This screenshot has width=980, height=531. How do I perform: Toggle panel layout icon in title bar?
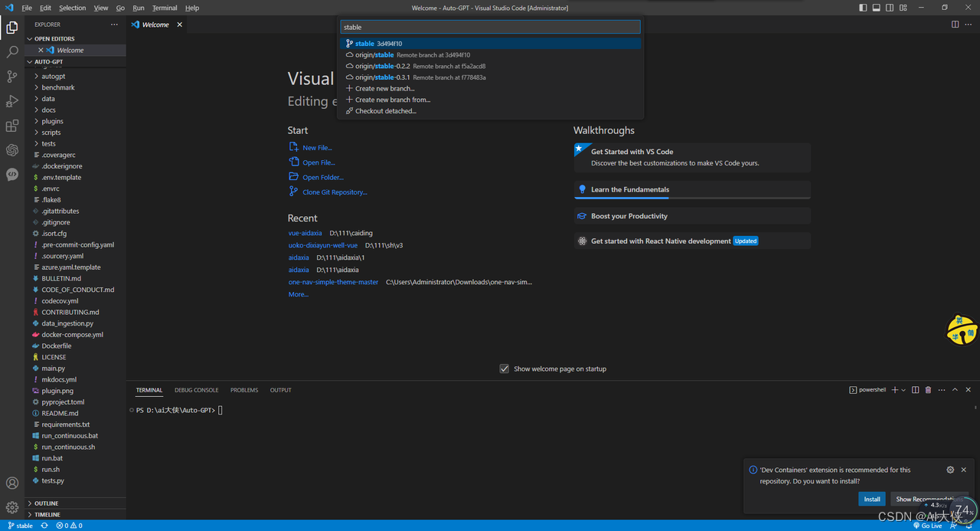tap(877, 8)
